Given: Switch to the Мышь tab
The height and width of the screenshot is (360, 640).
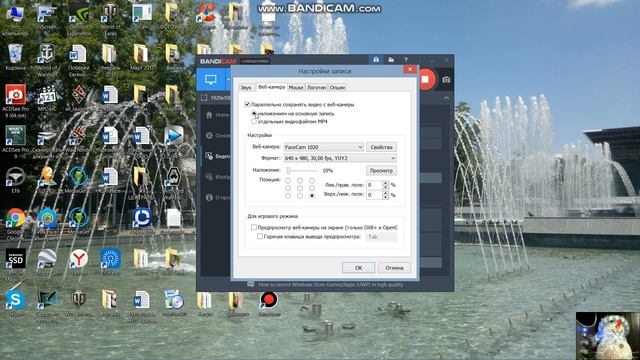Looking at the screenshot, I should [x=296, y=88].
